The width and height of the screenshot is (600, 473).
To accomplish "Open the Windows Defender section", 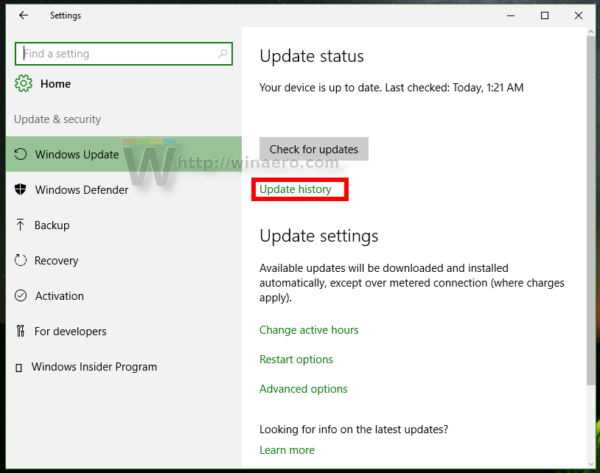I will tap(81, 190).
